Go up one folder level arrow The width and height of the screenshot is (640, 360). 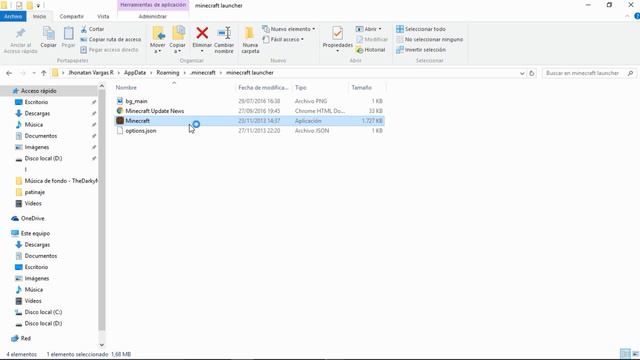tap(44, 73)
